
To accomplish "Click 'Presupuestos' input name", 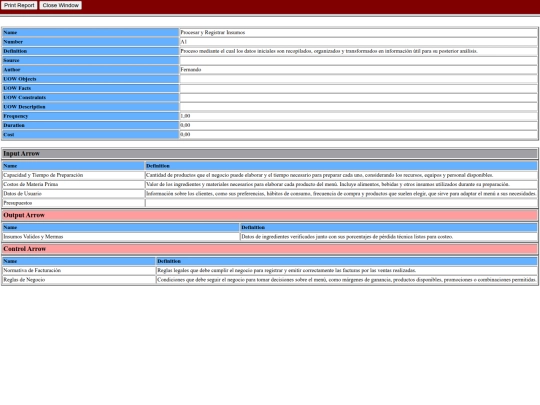I will point(18,203).
